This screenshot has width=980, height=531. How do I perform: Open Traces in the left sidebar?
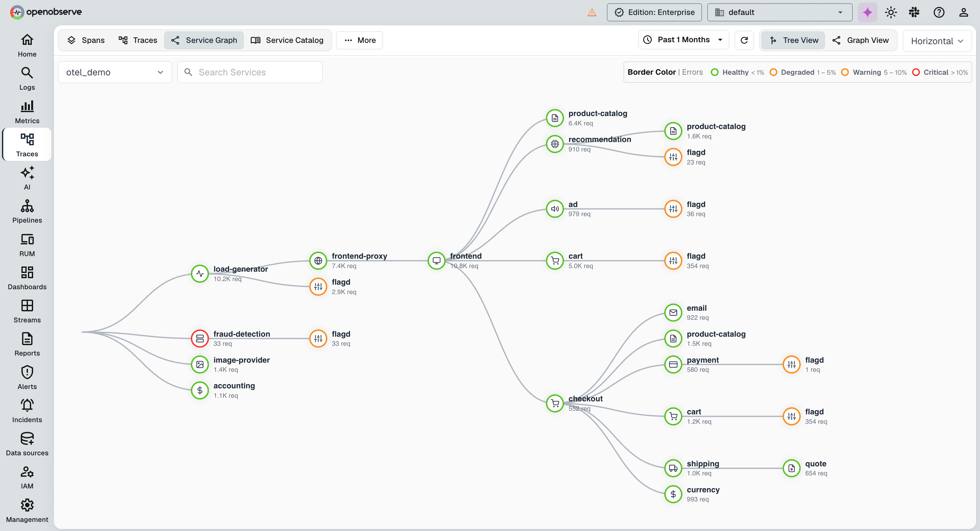click(27, 145)
